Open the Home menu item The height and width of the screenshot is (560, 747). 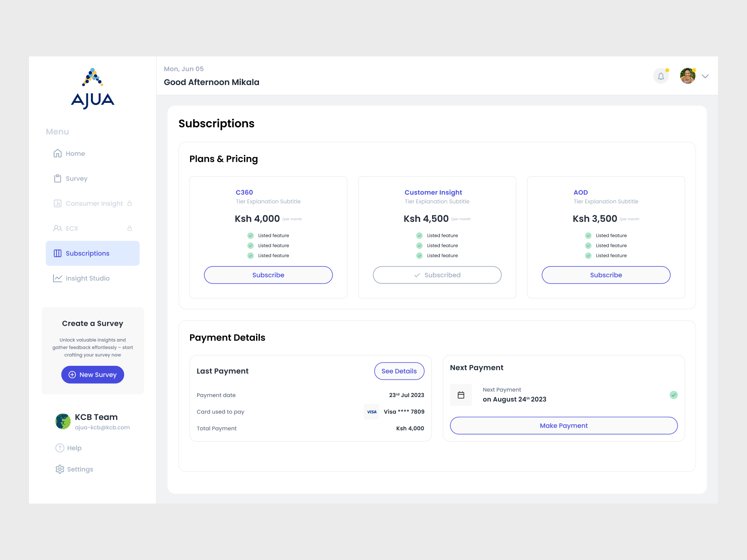pyautogui.click(x=75, y=153)
